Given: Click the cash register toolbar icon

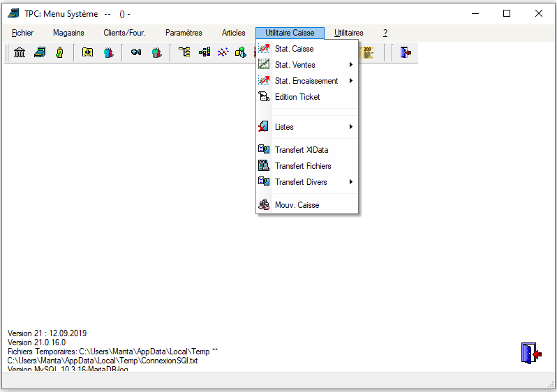Looking at the screenshot, I should [x=40, y=52].
